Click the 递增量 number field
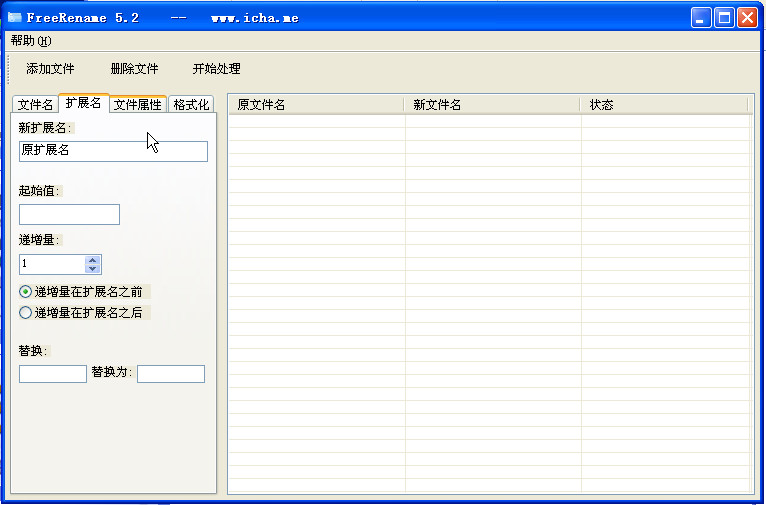766x505 pixels. coord(52,264)
